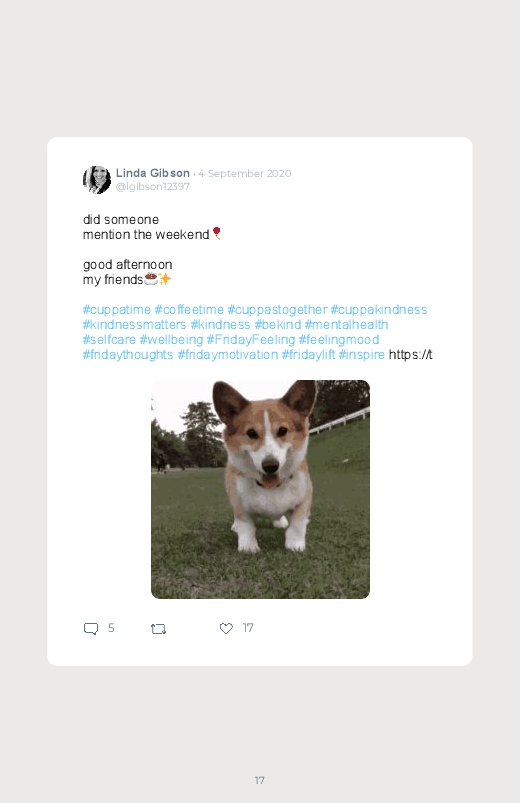This screenshot has width=520, height=803.
Task: Click the reply speech bubble icon
Action: pos(91,628)
